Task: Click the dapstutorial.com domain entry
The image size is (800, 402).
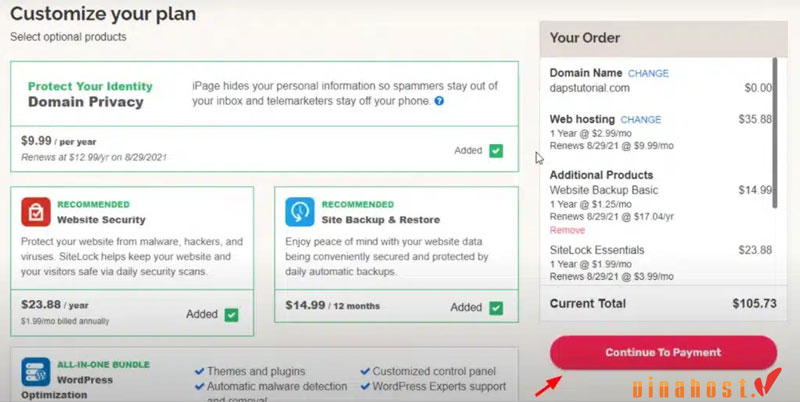Action: (592, 87)
